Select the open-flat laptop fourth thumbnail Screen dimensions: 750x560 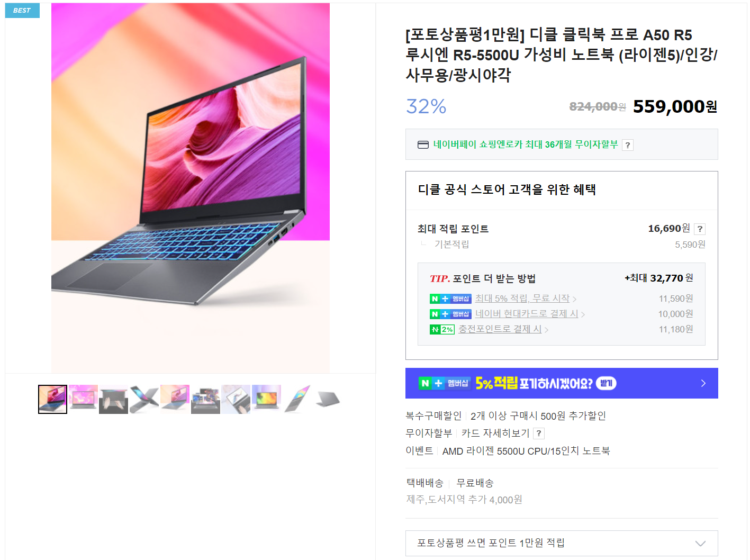click(x=144, y=399)
